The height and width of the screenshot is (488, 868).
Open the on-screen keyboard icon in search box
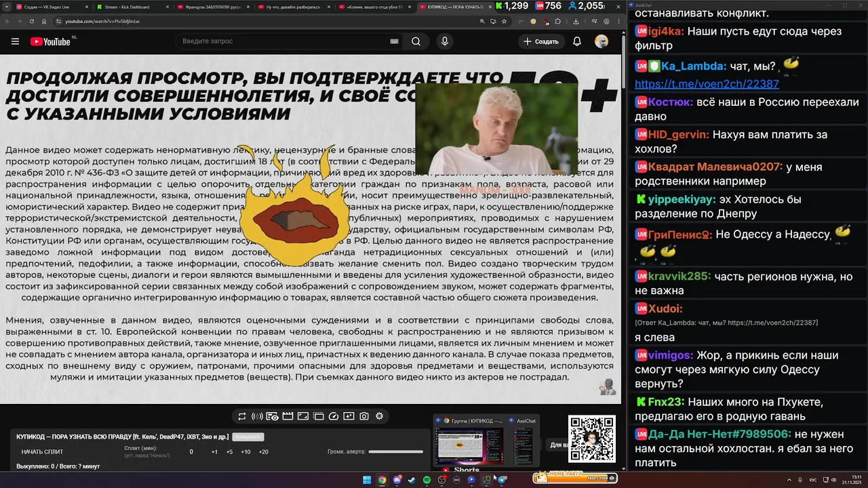click(x=394, y=41)
